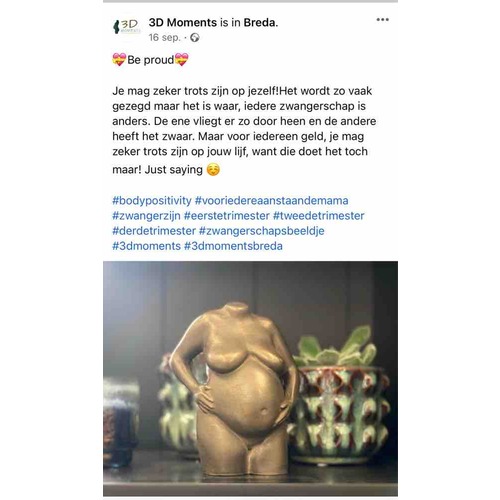
Task: Click the Be proud post heading text
Action: click(151, 60)
